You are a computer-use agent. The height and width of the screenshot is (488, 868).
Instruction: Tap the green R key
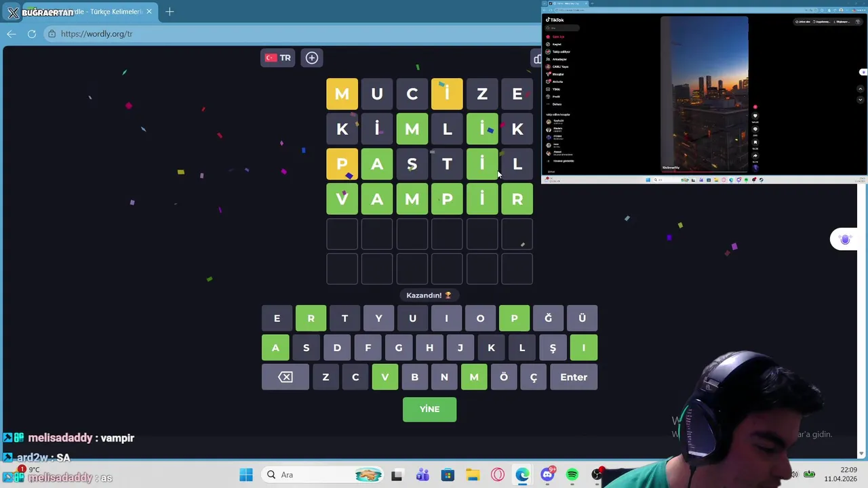point(311,318)
